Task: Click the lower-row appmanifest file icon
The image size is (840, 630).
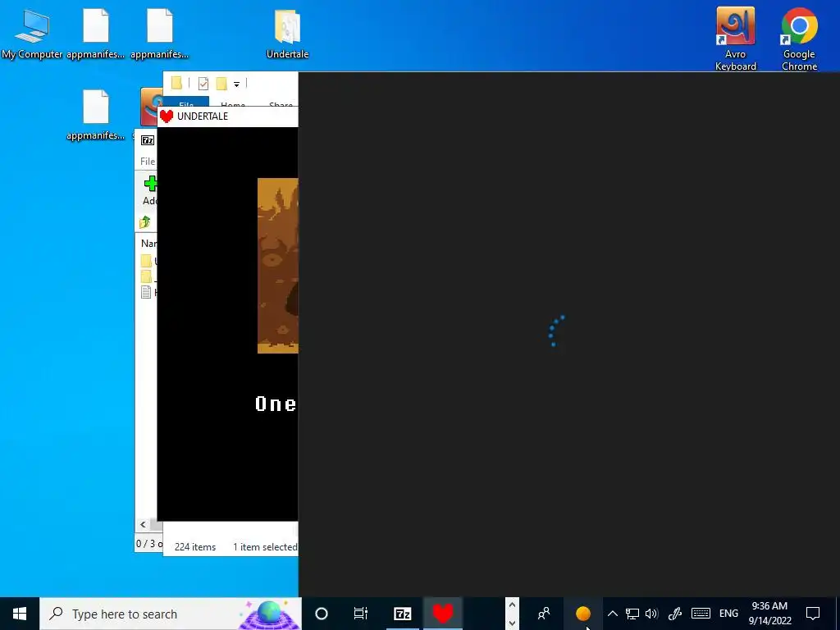Action: click(96, 115)
